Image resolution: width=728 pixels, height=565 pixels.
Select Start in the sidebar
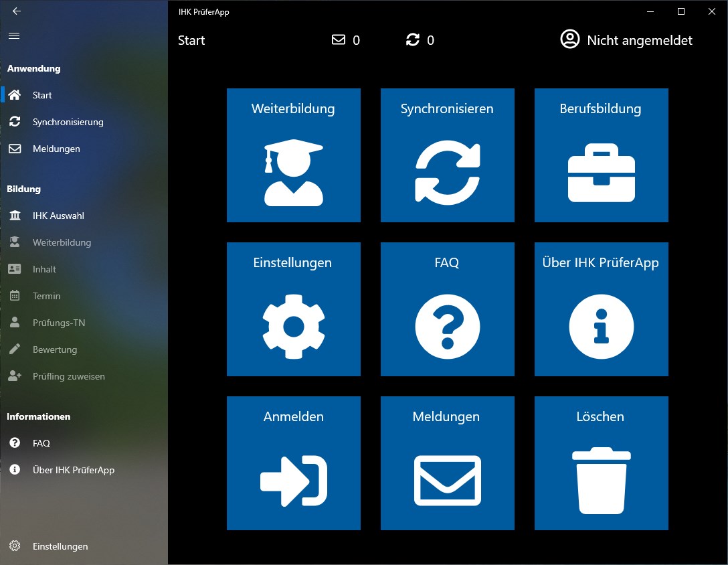[41, 95]
